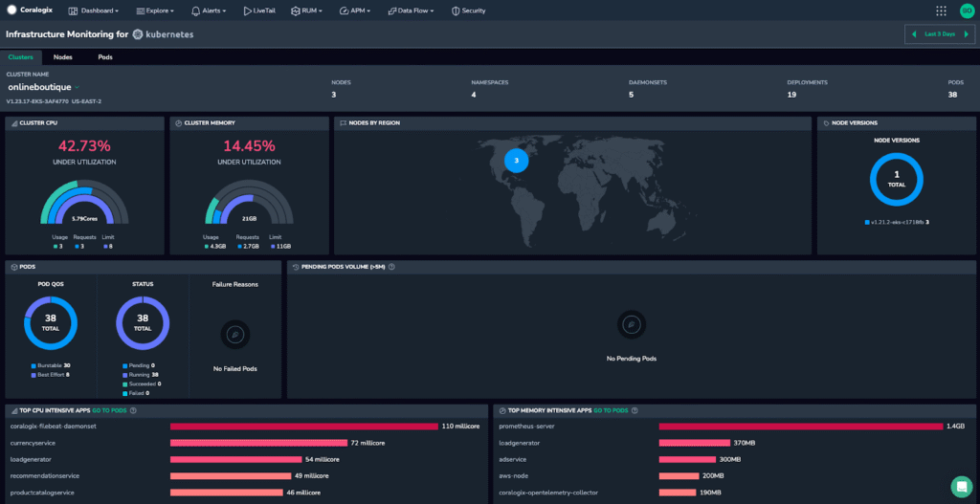Viewport: 980px width, 504px height.
Task: Click the Kubernetes logo in title
Action: (163, 34)
